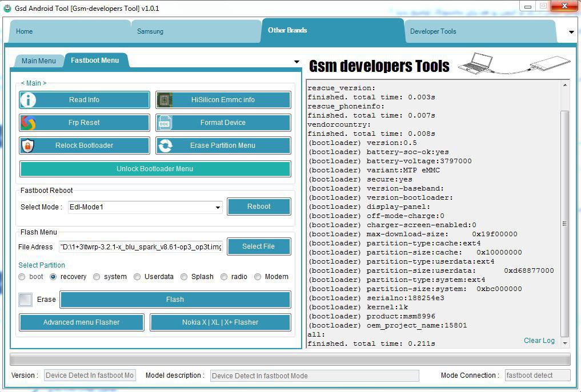This screenshot has height=392, width=581.
Task: Open the Nokia X | XL | X+ Flasher
Action: pyautogui.click(x=221, y=322)
